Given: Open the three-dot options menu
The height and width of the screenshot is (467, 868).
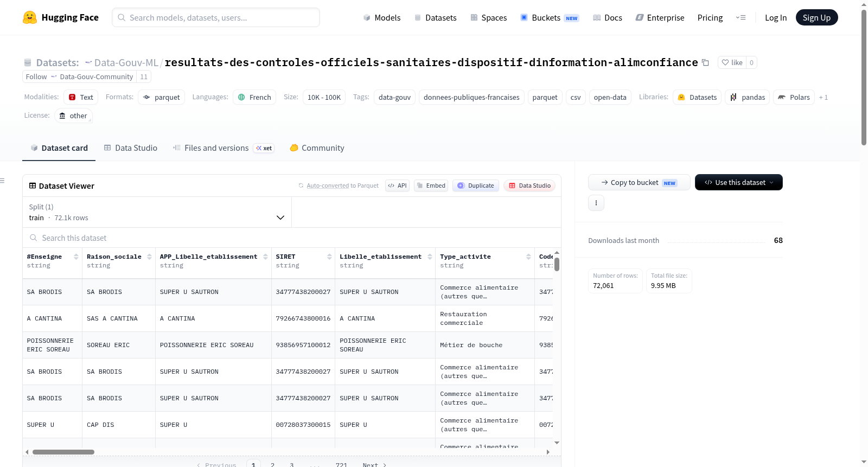Looking at the screenshot, I should click(x=596, y=203).
